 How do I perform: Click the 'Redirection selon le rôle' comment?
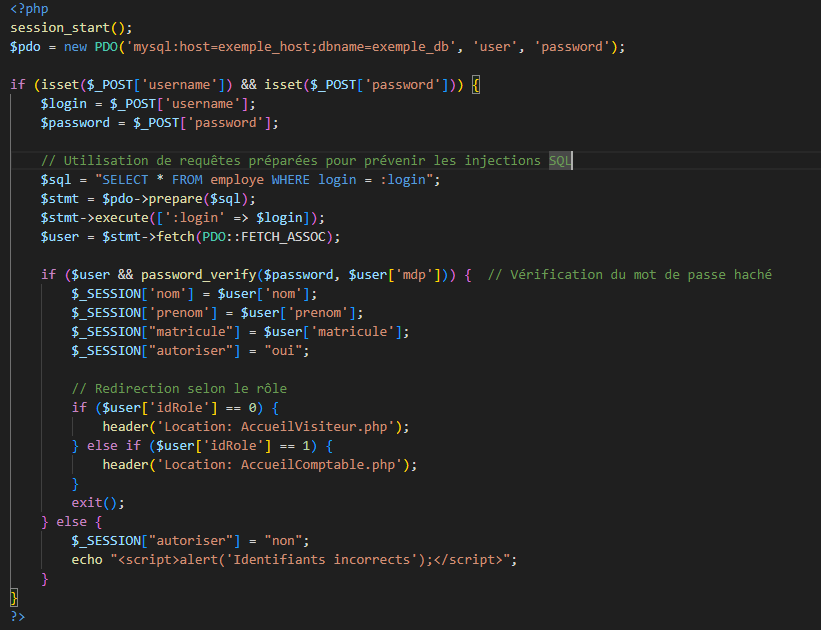180,389
